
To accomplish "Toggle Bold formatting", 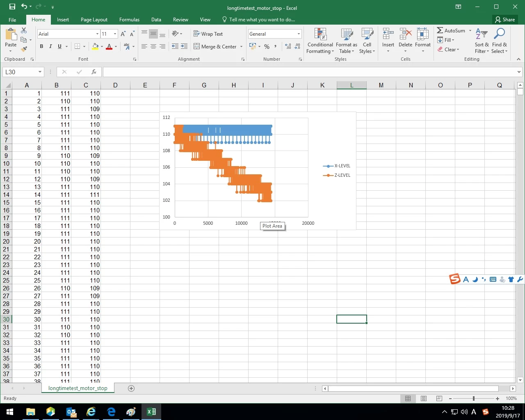I will pyautogui.click(x=41, y=46).
